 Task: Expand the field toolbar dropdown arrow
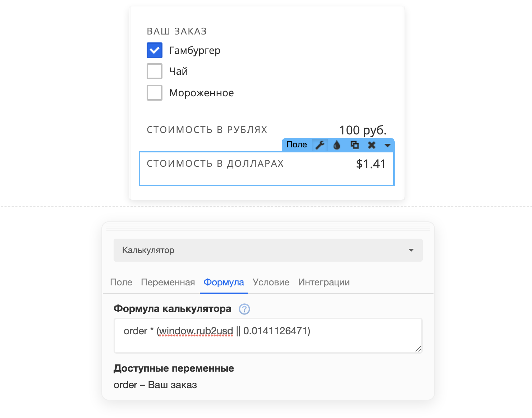coord(387,145)
